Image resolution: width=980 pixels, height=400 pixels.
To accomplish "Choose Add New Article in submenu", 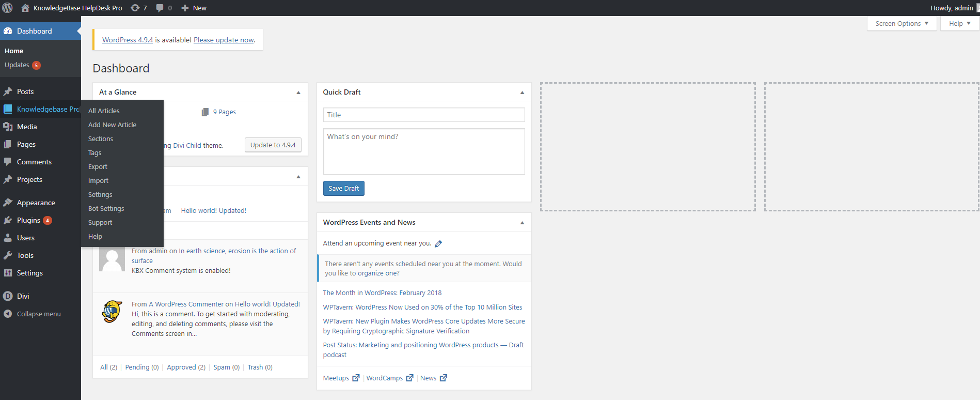I will click(113, 125).
